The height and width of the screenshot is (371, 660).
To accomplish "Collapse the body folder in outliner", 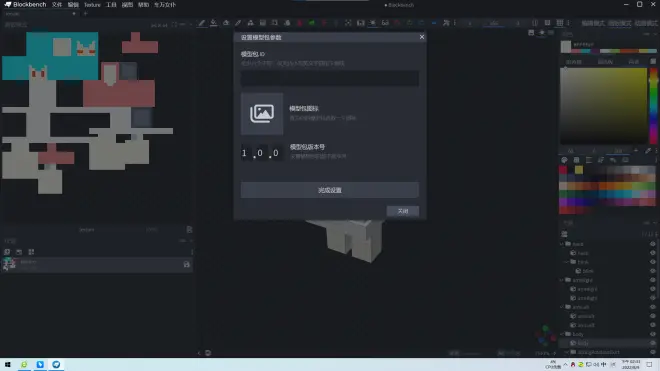I will point(562,334).
